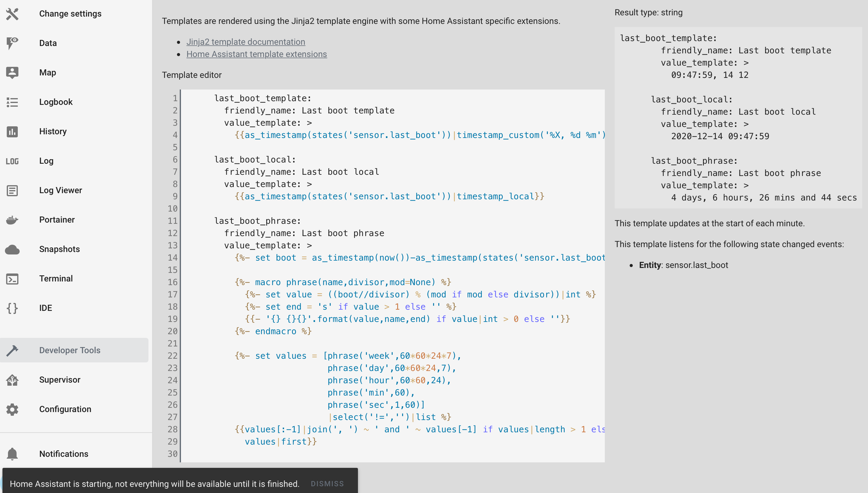Screen dimensions: 868x493
Task: Open History via its chart icon
Action: point(12,132)
